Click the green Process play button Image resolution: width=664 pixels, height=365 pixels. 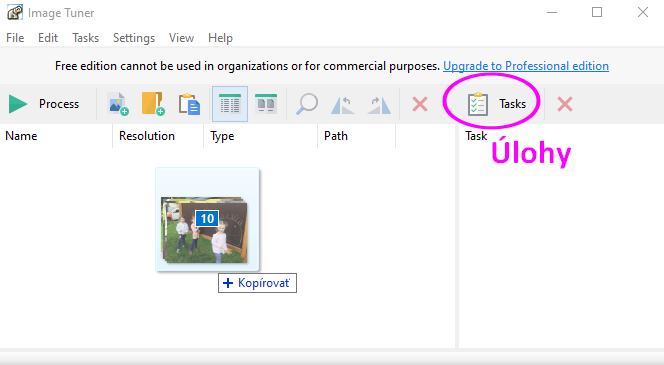[44, 104]
